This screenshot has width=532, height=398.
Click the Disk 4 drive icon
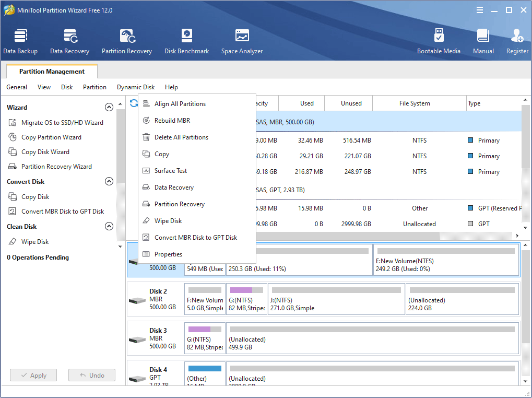click(137, 378)
